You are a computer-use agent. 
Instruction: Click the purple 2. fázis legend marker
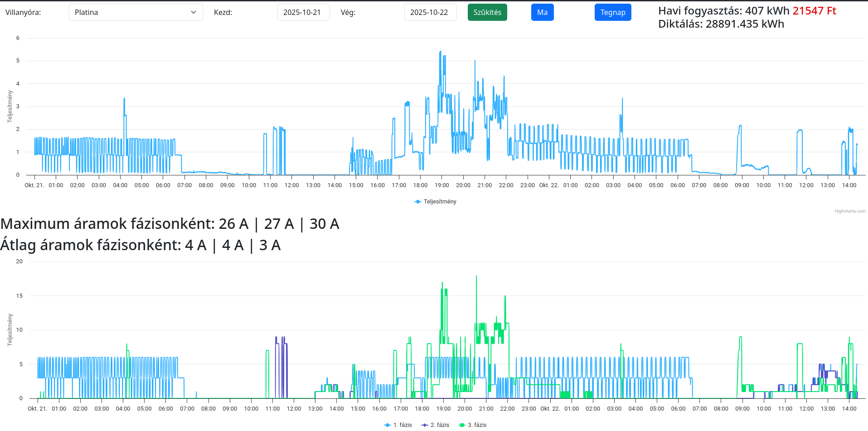pyautogui.click(x=425, y=425)
